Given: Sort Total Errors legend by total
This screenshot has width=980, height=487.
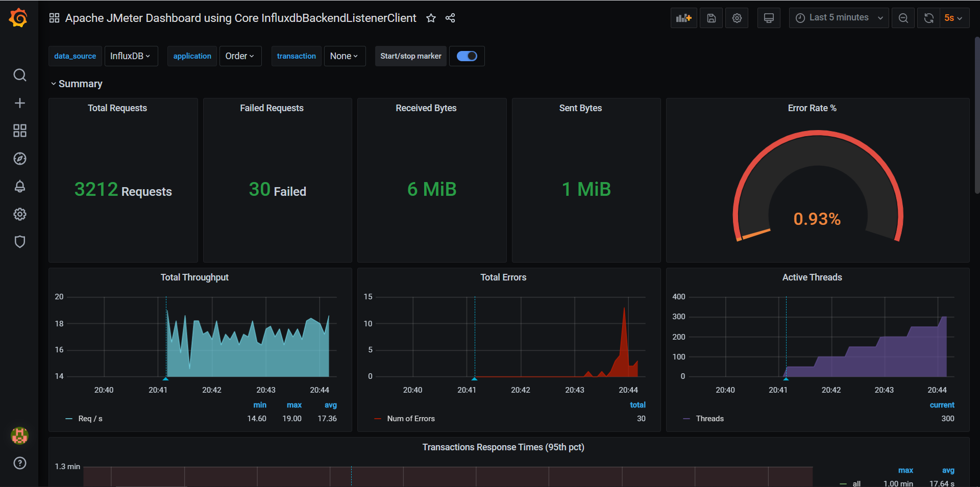Looking at the screenshot, I should [x=638, y=405].
